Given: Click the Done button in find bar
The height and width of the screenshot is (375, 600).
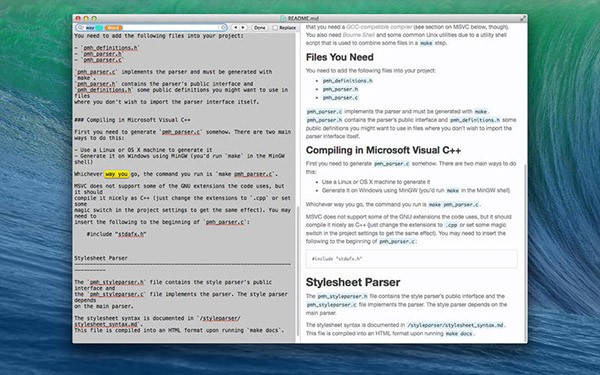Looking at the screenshot, I should 260,28.
